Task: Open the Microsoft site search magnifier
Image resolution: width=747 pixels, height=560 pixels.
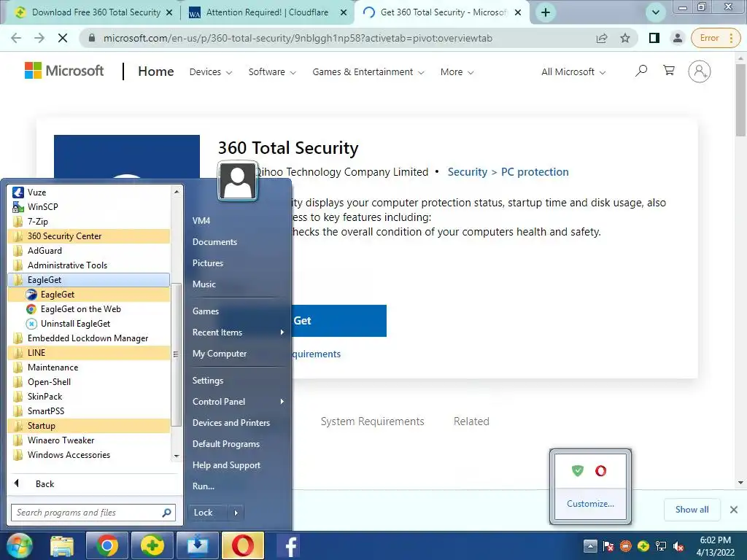Action: (x=641, y=71)
